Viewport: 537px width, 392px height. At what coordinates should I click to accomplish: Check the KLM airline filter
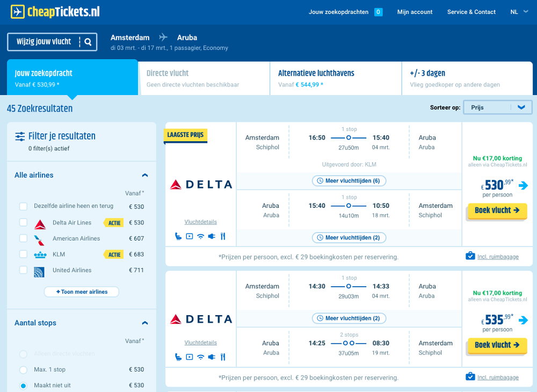point(23,254)
